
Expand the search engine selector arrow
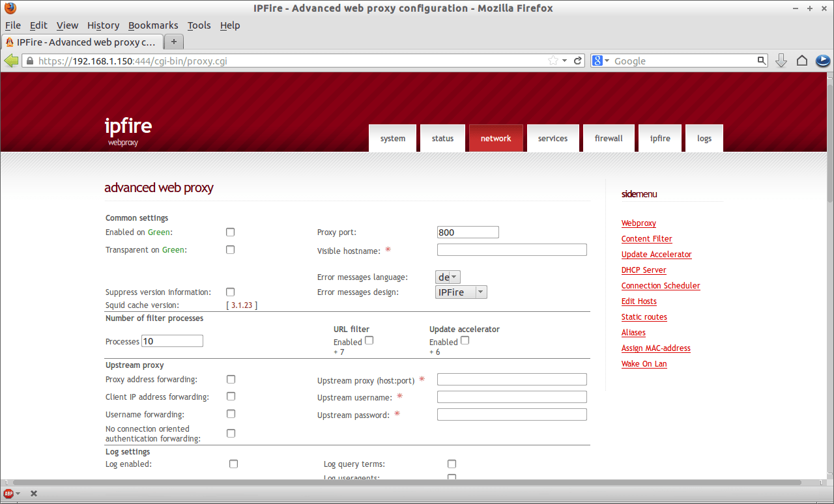(x=606, y=60)
